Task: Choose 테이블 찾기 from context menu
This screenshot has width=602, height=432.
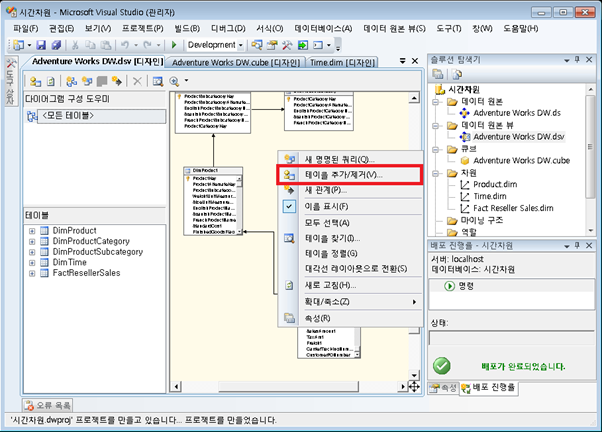Action: coord(350,238)
